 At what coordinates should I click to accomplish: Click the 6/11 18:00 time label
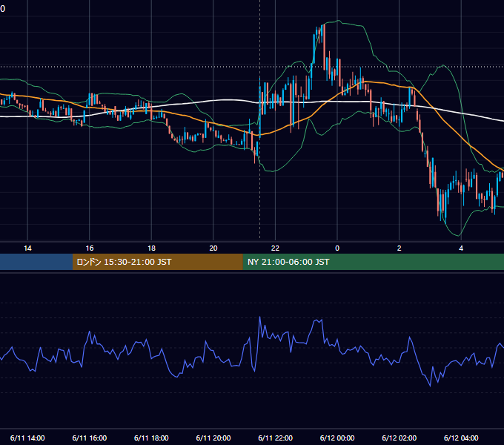[151, 438]
